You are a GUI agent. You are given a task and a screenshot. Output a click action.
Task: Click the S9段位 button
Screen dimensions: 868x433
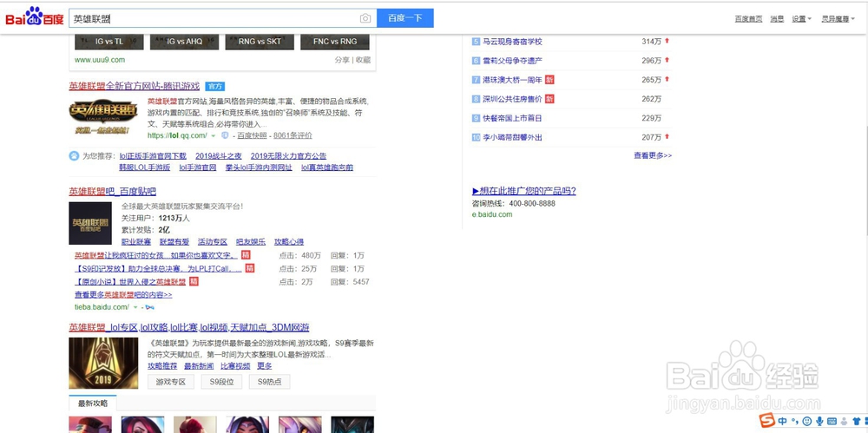tap(221, 382)
